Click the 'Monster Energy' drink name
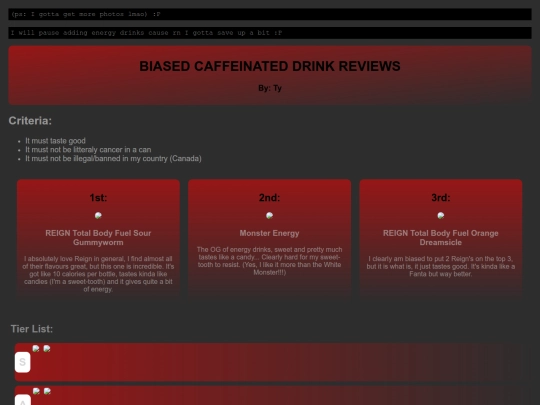Viewport: 540px width, 405px height. coord(269,233)
